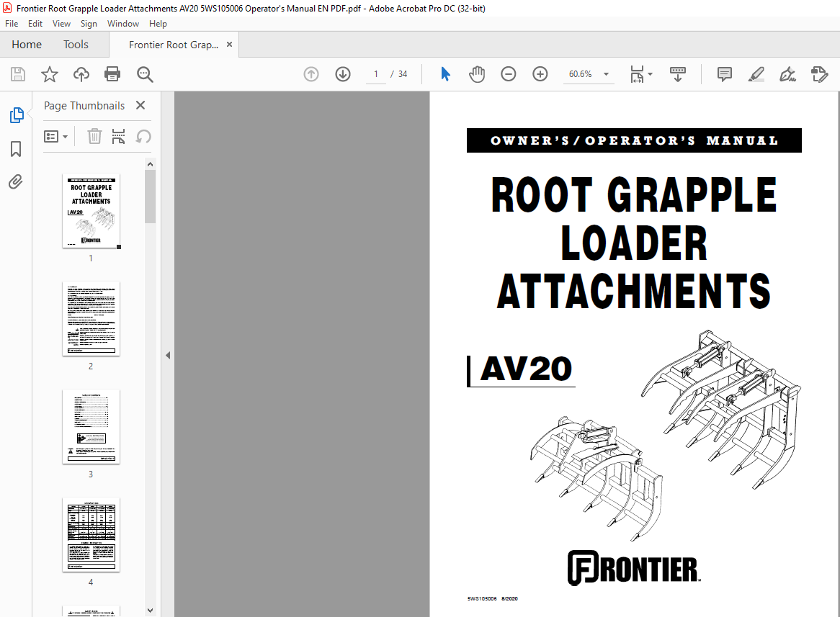Image resolution: width=840 pixels, height=617 pixels.
Task: Activate the Hand pan tool
Action: pos(476,74)
